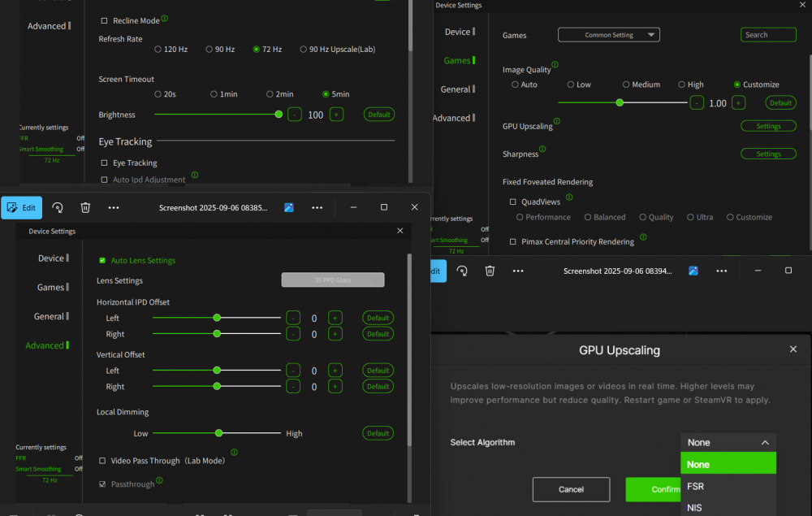Click the info icon next to Image Quality
Viewport: 812px width, 516px height.
click(555, 66)
